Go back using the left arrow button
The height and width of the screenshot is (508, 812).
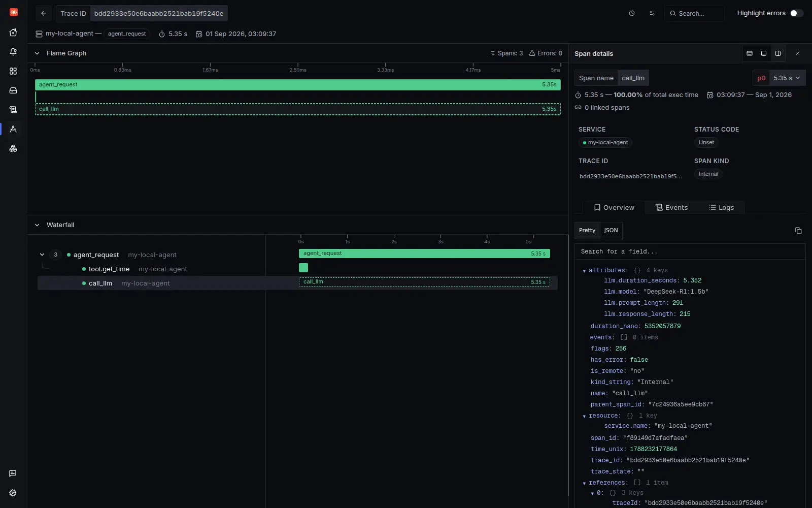44,14
